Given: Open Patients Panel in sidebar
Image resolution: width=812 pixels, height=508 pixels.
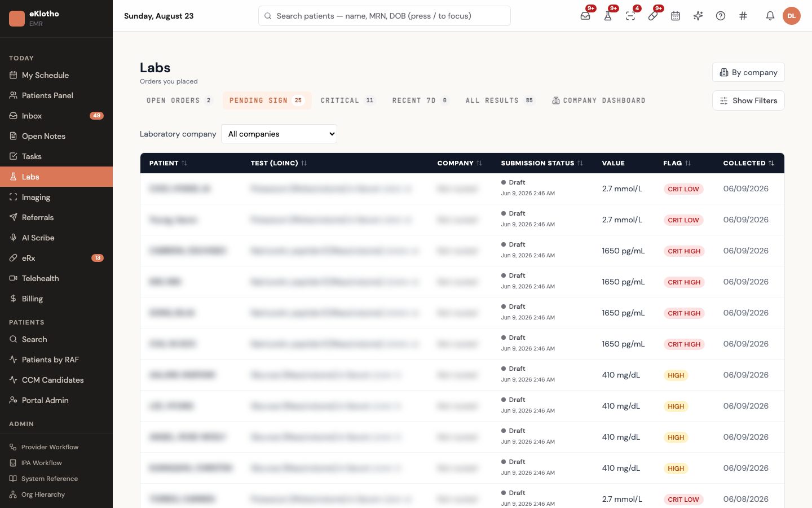Looking at the screenshot, I should coord(56,95).
